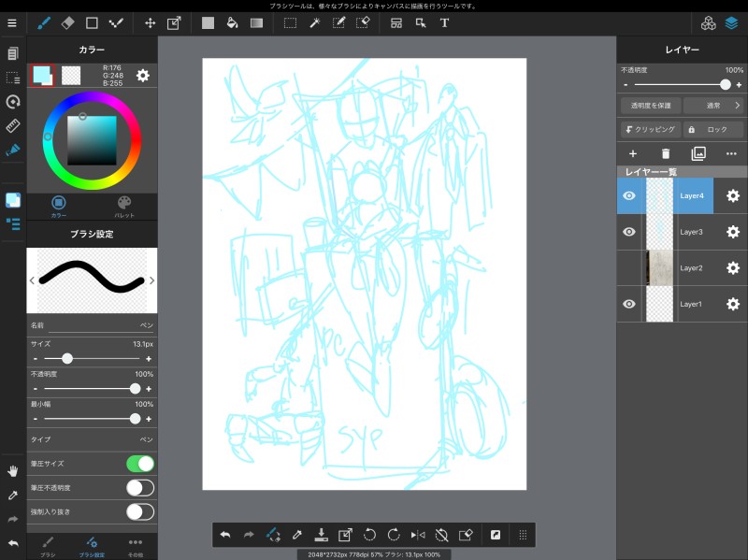Choose the Magic Wand selection tool

click(x=315, y=22)
